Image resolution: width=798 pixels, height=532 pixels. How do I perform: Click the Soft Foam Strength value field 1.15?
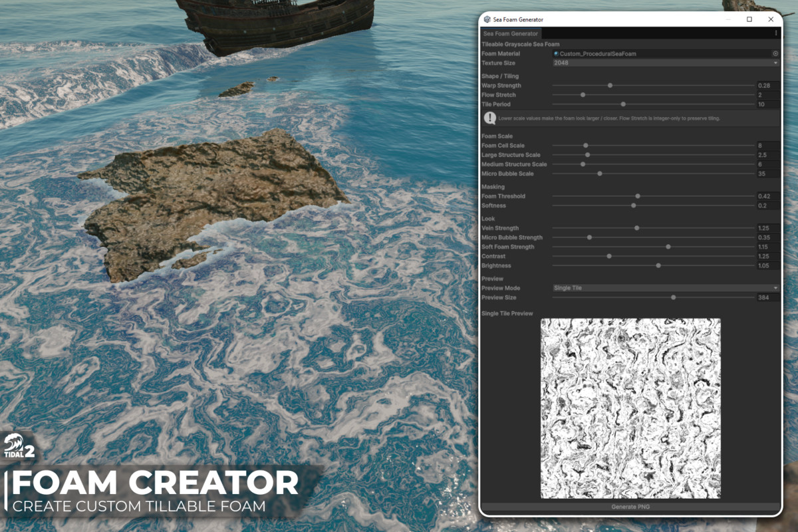[767, 247]
